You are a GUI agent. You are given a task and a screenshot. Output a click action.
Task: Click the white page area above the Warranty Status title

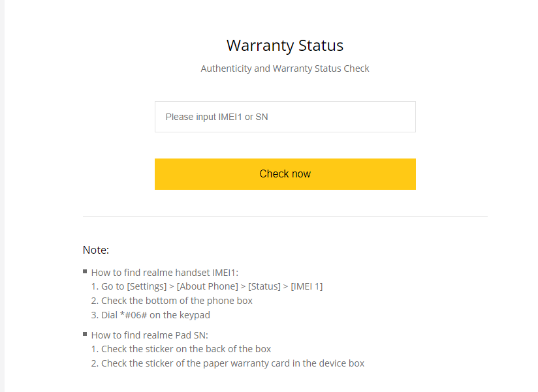[x=285, y=16]
